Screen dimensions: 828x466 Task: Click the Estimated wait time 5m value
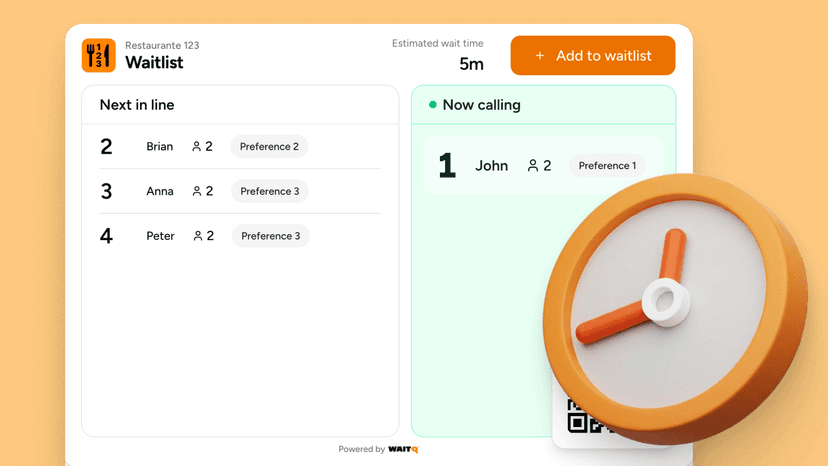(x=471, y=64)
